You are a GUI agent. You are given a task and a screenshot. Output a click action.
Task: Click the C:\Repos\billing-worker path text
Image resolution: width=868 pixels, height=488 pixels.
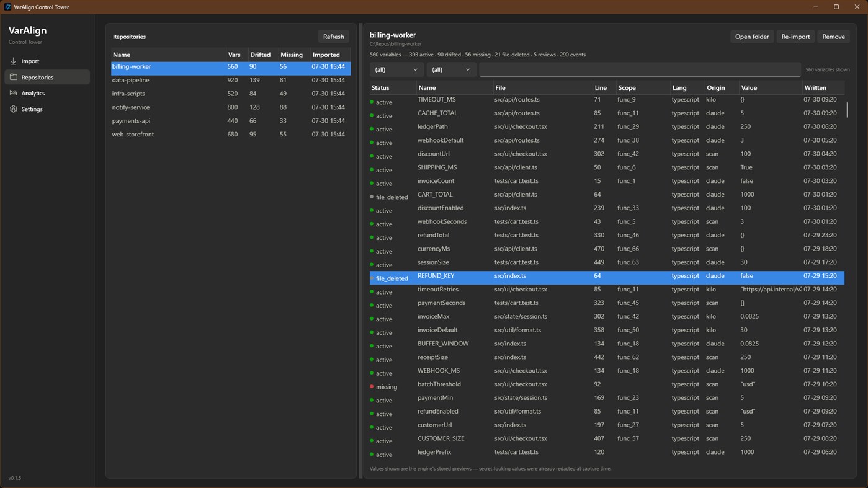pos(396,44)
